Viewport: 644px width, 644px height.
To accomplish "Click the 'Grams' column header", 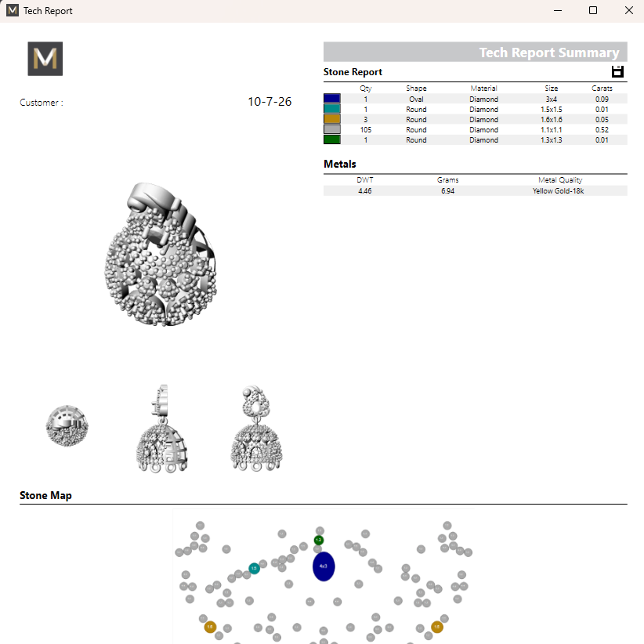I will tap(447, 180).
